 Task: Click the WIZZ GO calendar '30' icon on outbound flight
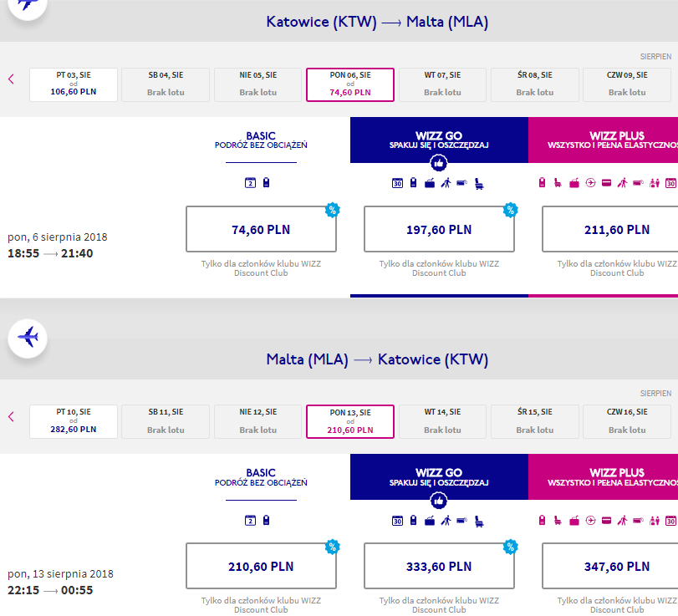coord(397,183)
